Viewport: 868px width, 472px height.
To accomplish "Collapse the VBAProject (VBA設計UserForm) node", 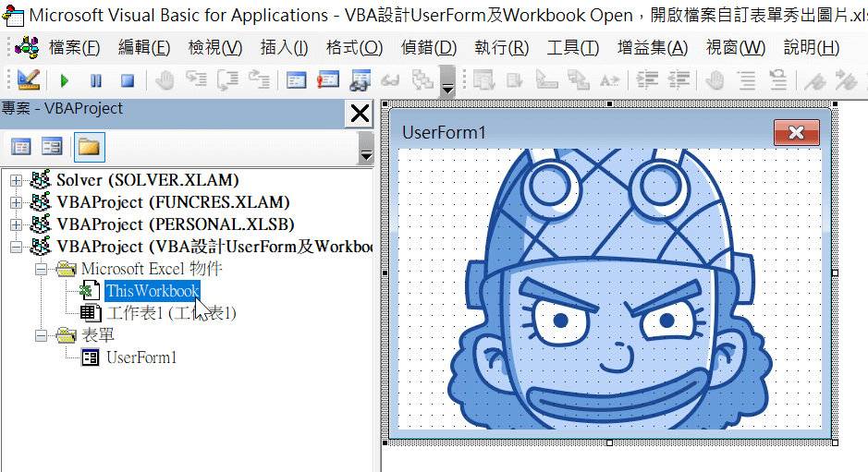I will coord(16,247).
